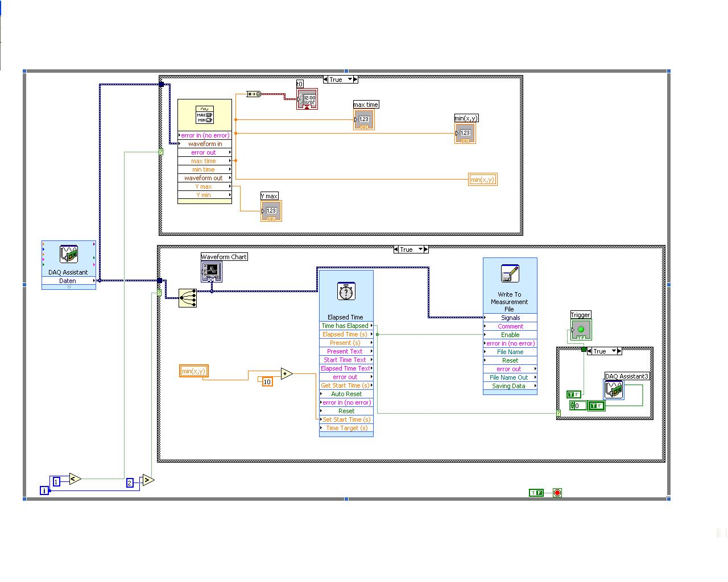The image size is (728, 582).
Task: Toggle the True constant above the 0 constant
Action: (x=574, y=394)
